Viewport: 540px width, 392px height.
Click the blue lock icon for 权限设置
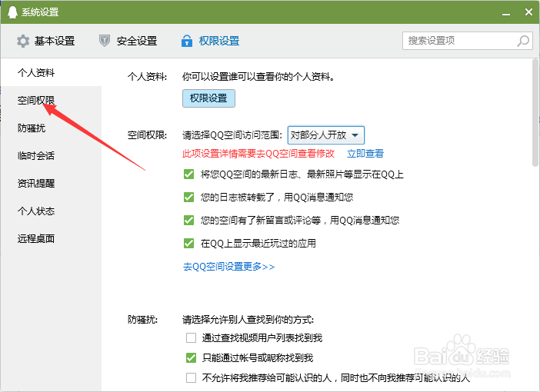pyautogui.click(x=187, y=41)
